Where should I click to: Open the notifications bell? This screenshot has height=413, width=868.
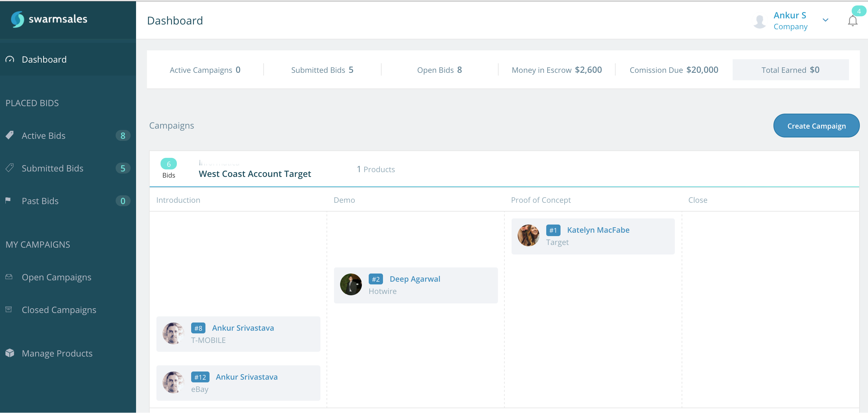[852, 21]
